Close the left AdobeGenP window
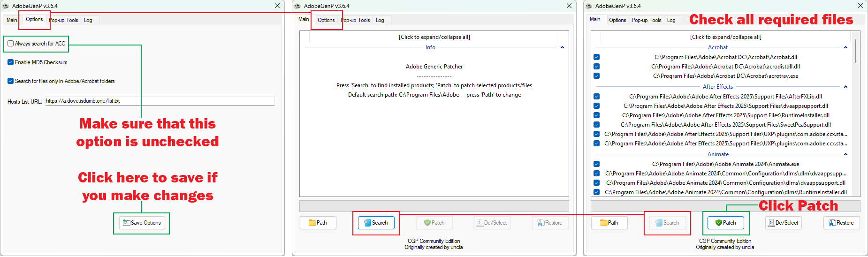 click(x=277, y=6)
